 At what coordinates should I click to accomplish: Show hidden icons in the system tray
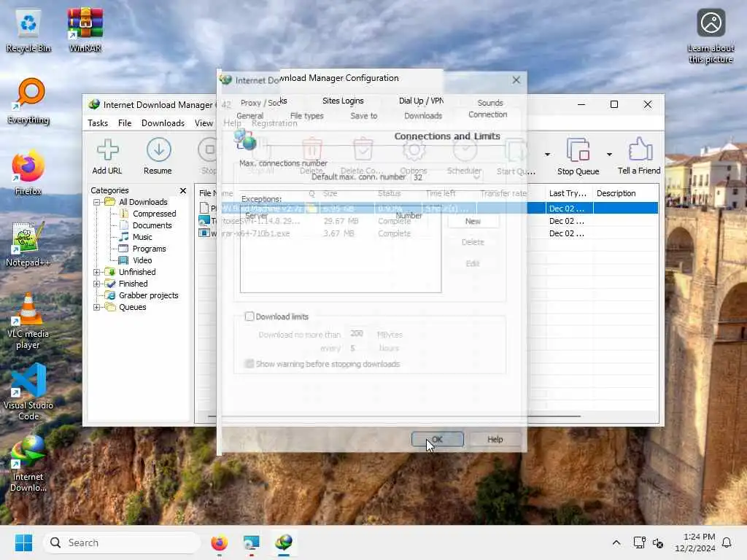616,542
